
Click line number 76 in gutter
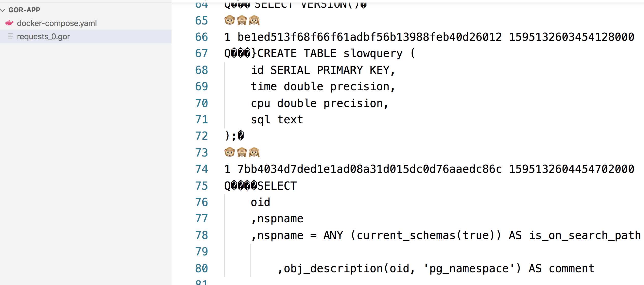(201, 202)
